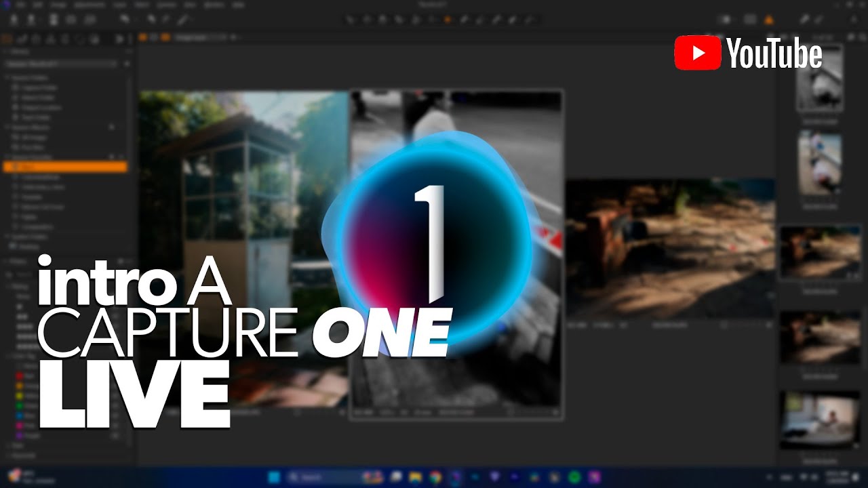Viewport: 868px width, 488px height.
Task: Open File Explorer from the taskbar
Action: click(415, 477)
